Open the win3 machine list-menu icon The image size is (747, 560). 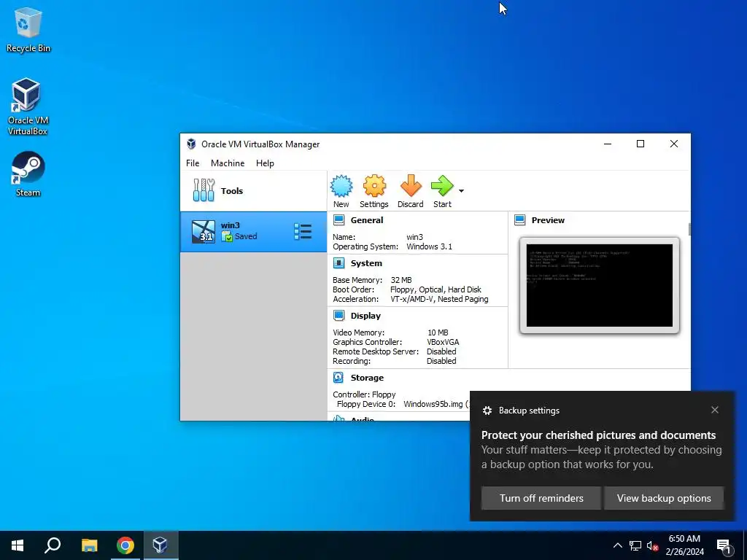(303, 232)
